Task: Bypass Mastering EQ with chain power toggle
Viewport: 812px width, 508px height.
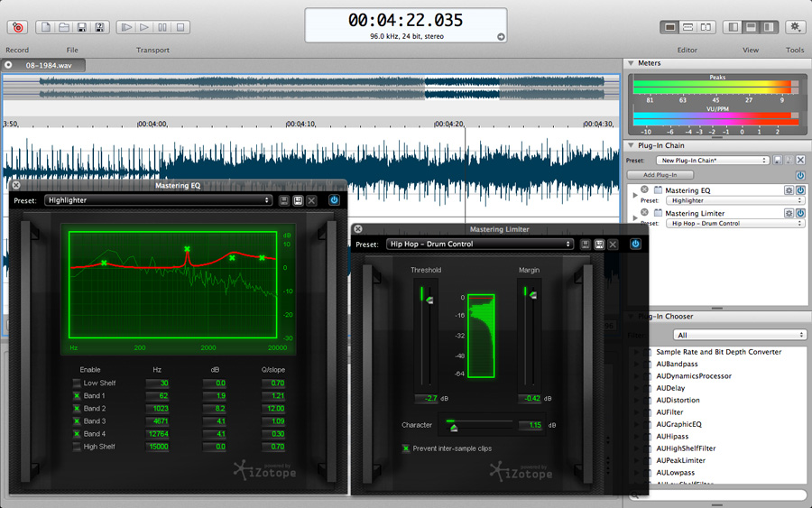Action: (x=800, y=190)
